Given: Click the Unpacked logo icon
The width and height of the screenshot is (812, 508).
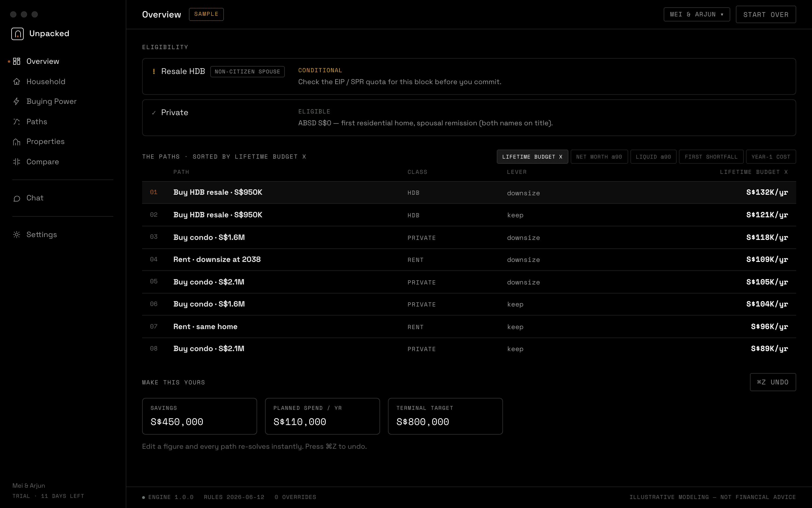Looking at the screenshot, I should click(x=17, y=34).
